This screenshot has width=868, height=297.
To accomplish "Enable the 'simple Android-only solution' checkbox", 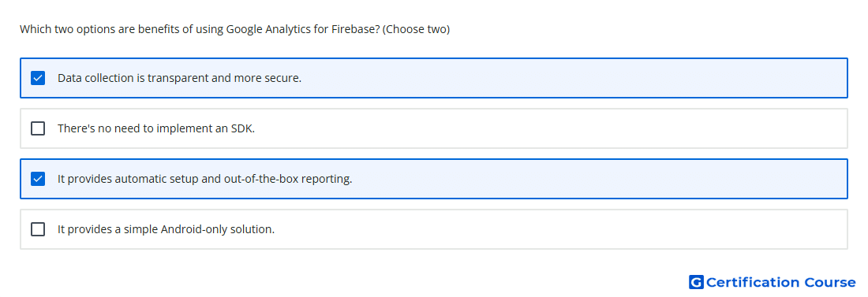I will [x=38, y=229].
